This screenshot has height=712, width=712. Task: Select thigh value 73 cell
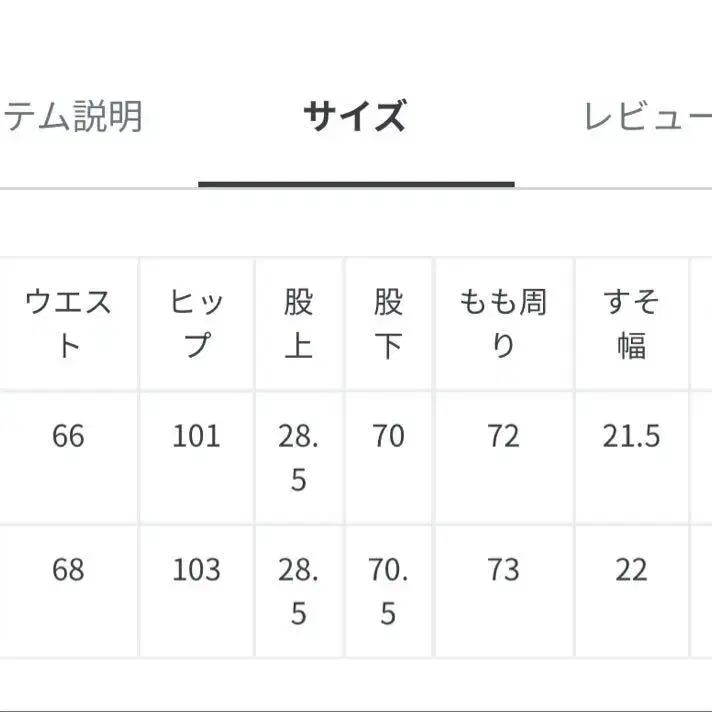point(503,571)
